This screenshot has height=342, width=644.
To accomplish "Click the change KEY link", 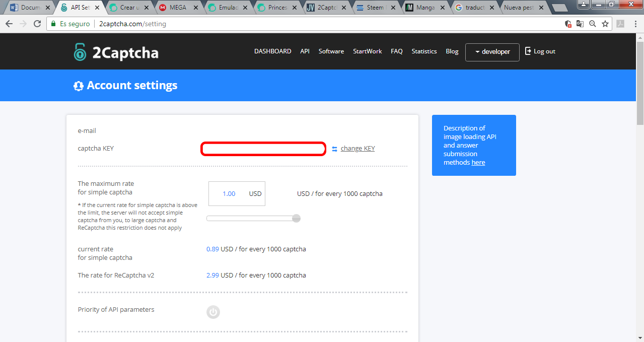I will 357,149.
